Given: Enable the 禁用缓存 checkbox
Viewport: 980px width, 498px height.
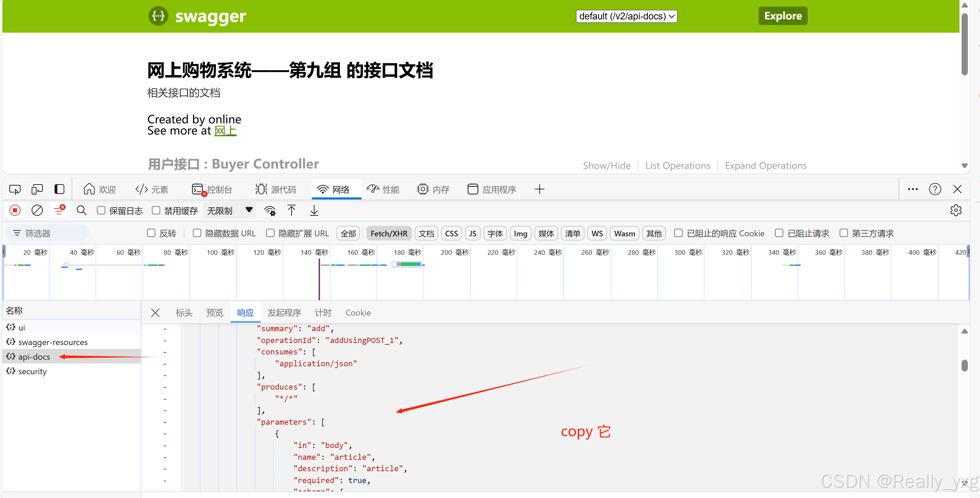Looking at the screenshot, I should click(x=156, y=210).
